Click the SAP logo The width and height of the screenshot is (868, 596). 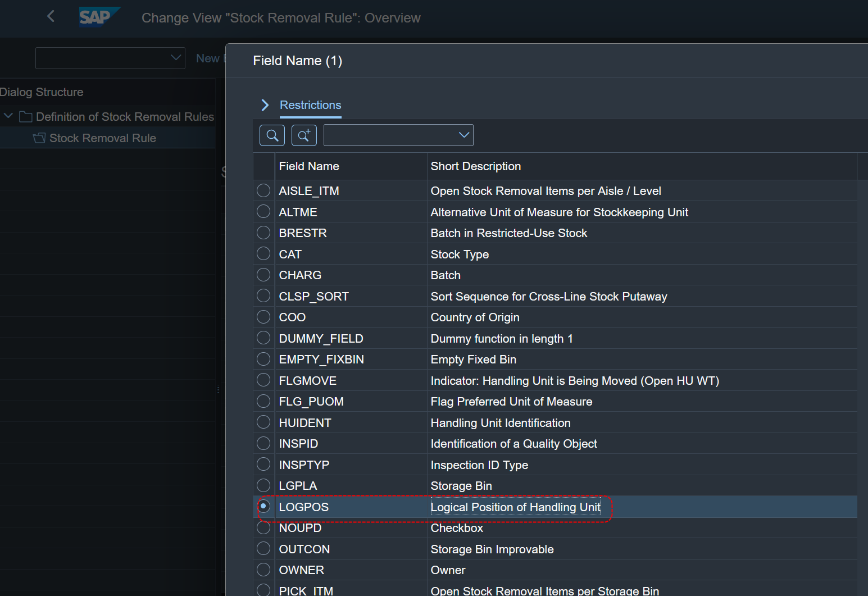[98, 17]
